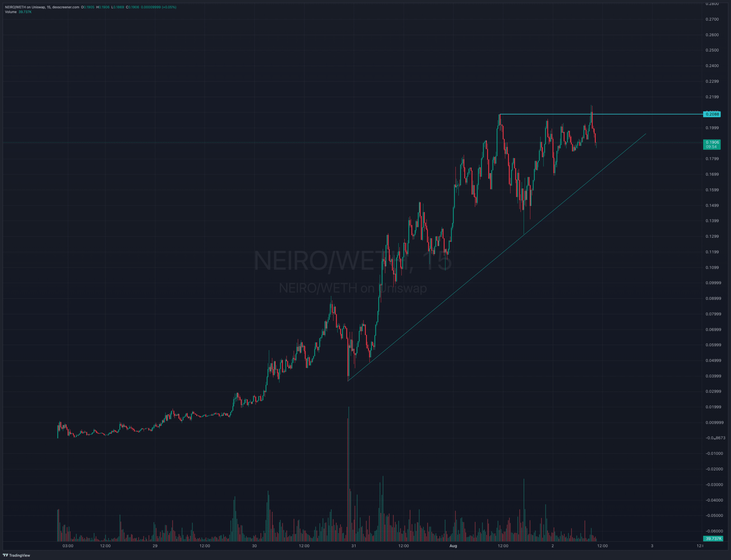Click the 03:00 time axis label
The height and width of the screenshot is (560, 731).
tap(68, 546)
